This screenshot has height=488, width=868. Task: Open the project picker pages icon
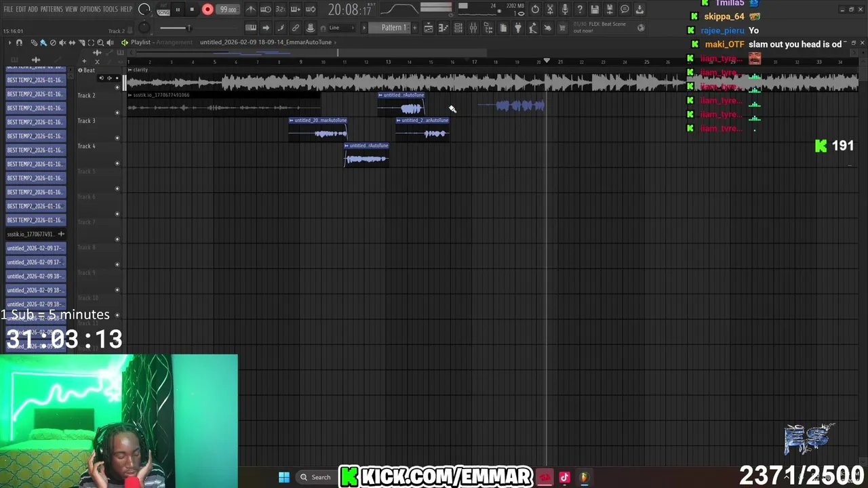503,28
